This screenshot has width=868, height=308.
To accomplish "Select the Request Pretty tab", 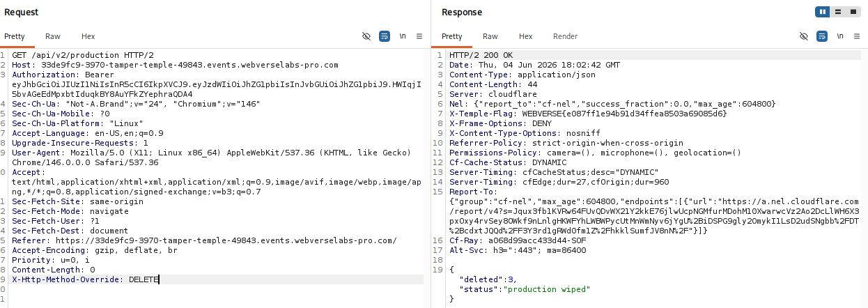I will click(14, 36).
